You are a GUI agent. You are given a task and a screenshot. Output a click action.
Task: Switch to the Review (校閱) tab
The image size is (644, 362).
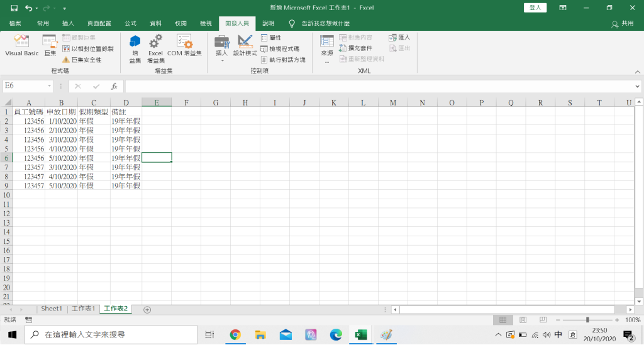tap(180, 23)
